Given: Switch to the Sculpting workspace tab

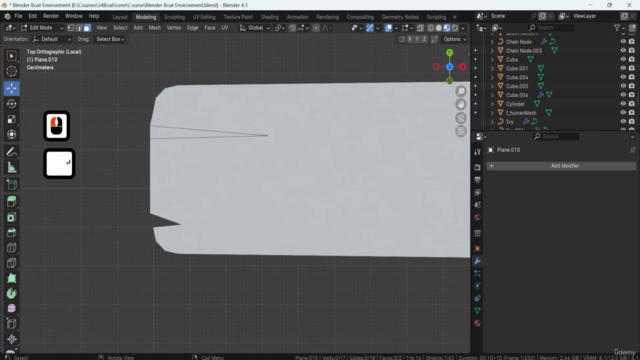Looking at the screenshot, I should point(174,17).
